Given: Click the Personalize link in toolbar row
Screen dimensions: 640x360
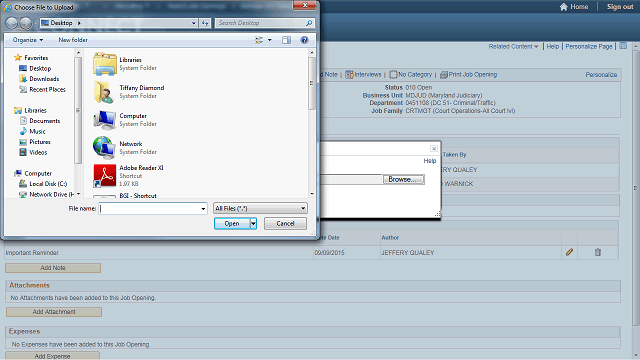Looking at the screenshot, I should tap(601, 75).
